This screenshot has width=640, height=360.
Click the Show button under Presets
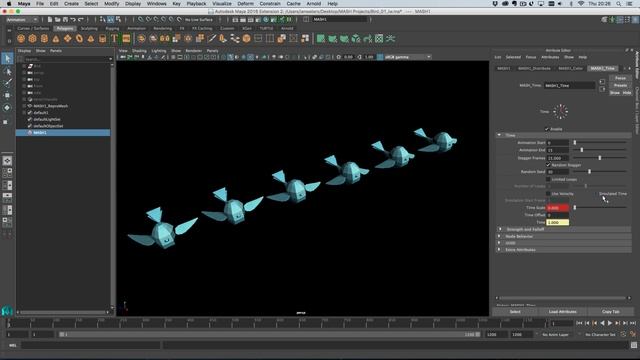tap(615, 93)
